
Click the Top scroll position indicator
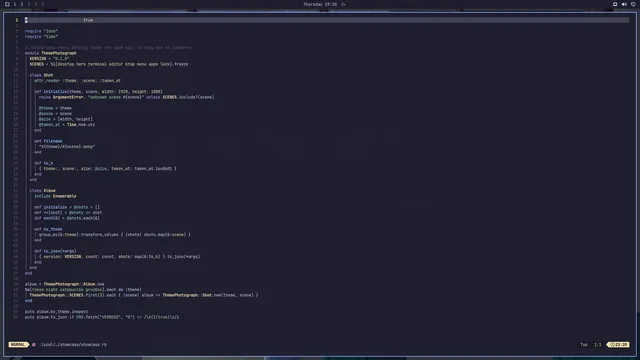coord(584,344)
